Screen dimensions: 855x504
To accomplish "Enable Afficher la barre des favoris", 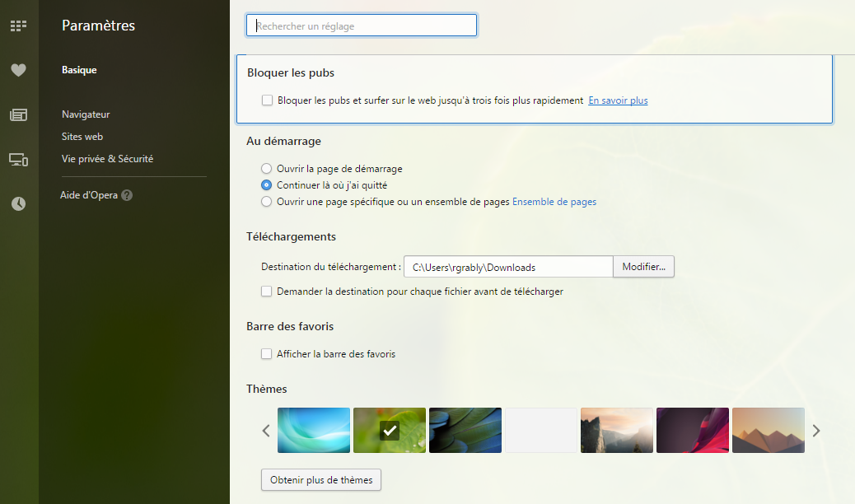I will pyautogui.click(x=266, y=354).
